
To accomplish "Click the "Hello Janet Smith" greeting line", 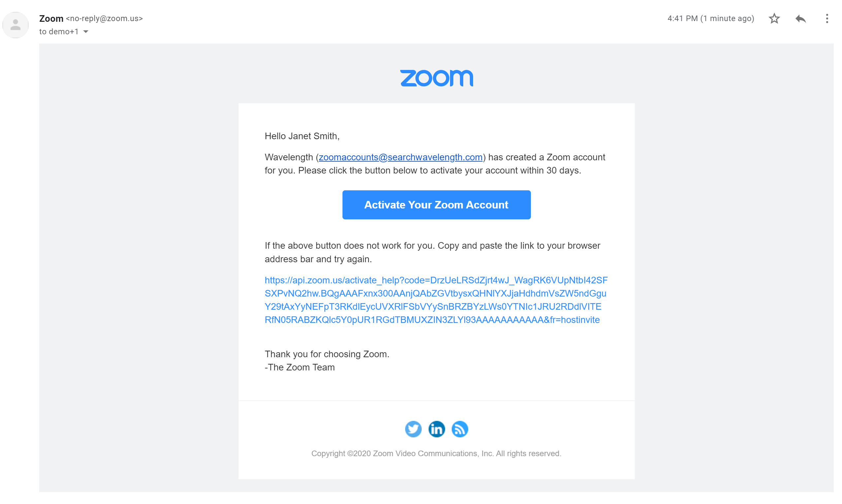I will [302, 136].
